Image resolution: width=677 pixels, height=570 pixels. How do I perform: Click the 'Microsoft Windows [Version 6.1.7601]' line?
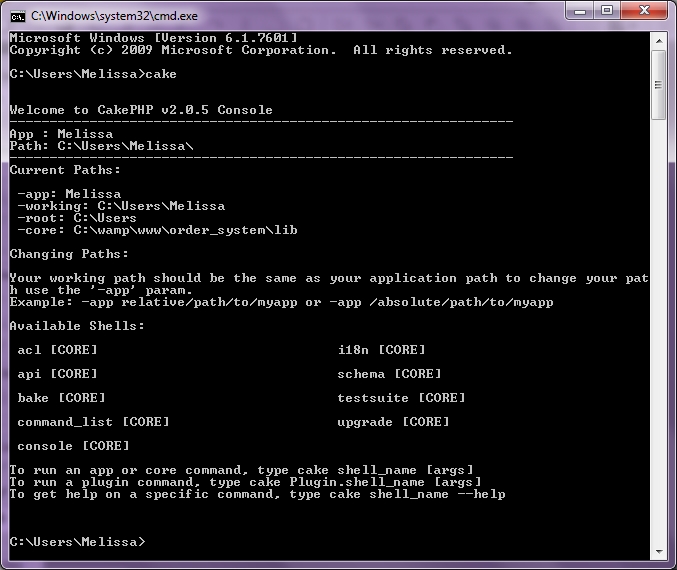click(x=154, y=38)
